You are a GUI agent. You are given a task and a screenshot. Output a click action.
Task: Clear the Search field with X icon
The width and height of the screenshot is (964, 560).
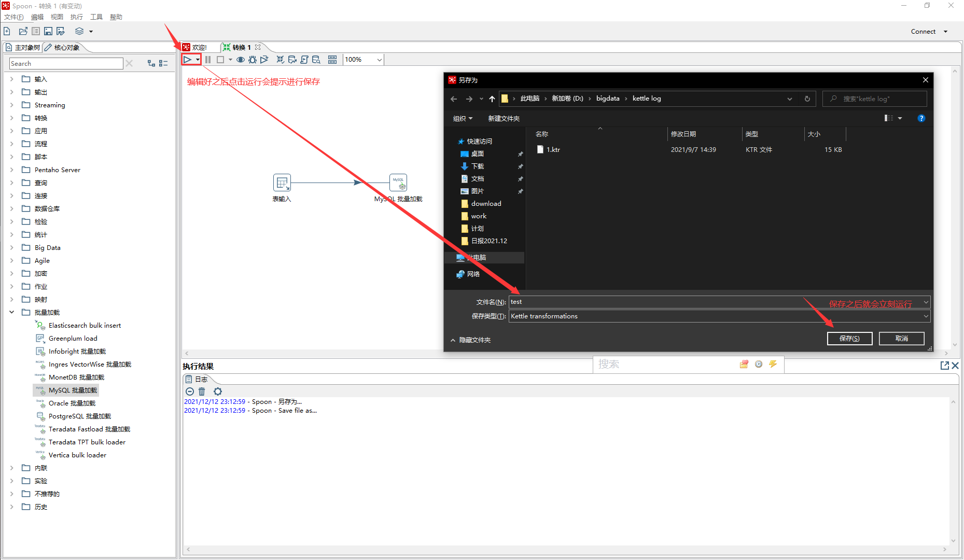point(129,63)
